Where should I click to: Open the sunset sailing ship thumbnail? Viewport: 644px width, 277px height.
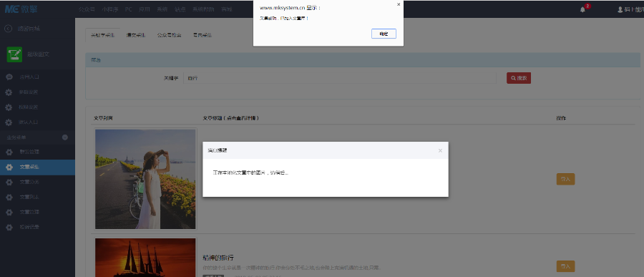pyautogui.click(x=145, y=258)
